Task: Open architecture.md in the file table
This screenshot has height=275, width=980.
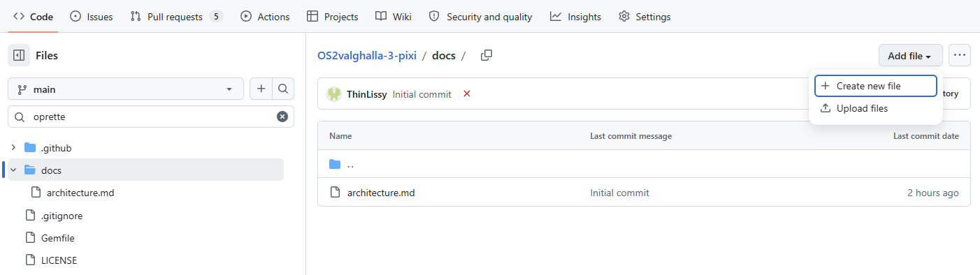Action: (x=381, y=193)
